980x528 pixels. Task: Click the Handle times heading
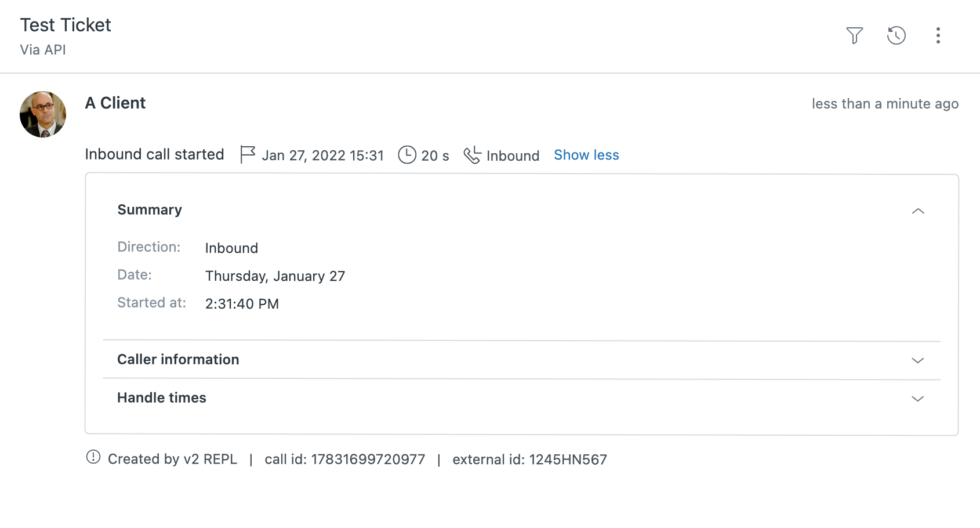pos(162,397)
